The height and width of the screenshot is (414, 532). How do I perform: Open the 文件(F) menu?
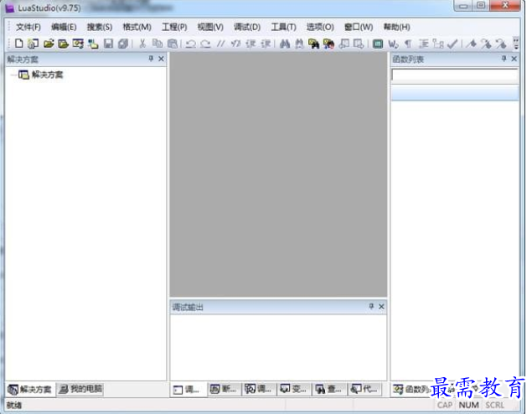point(28,27)
